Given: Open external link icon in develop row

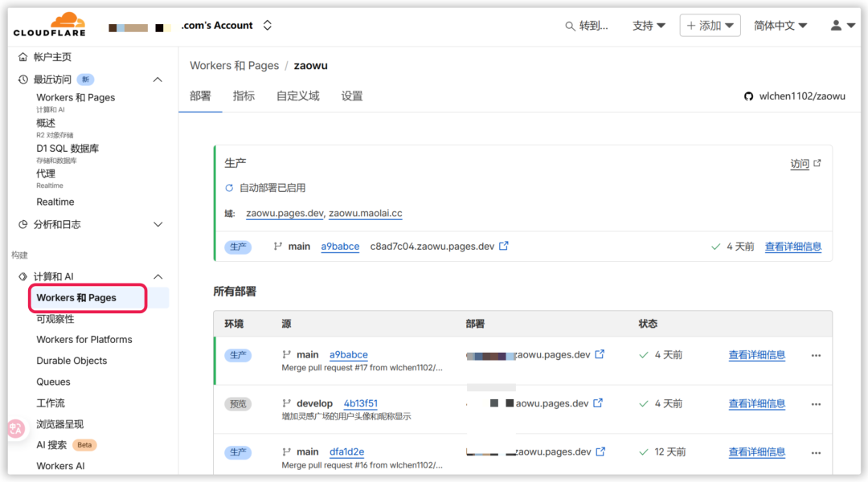Looking at the screenshot, I should pos(598,402).
